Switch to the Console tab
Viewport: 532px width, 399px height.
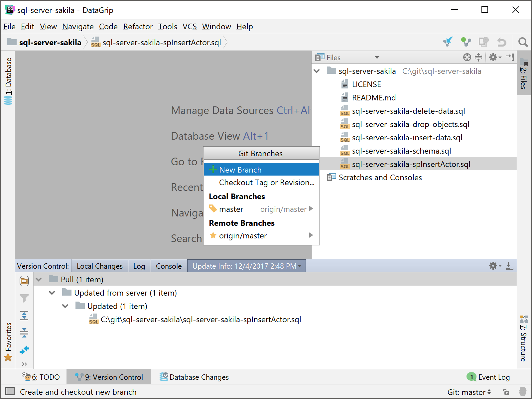coord(169,266)
